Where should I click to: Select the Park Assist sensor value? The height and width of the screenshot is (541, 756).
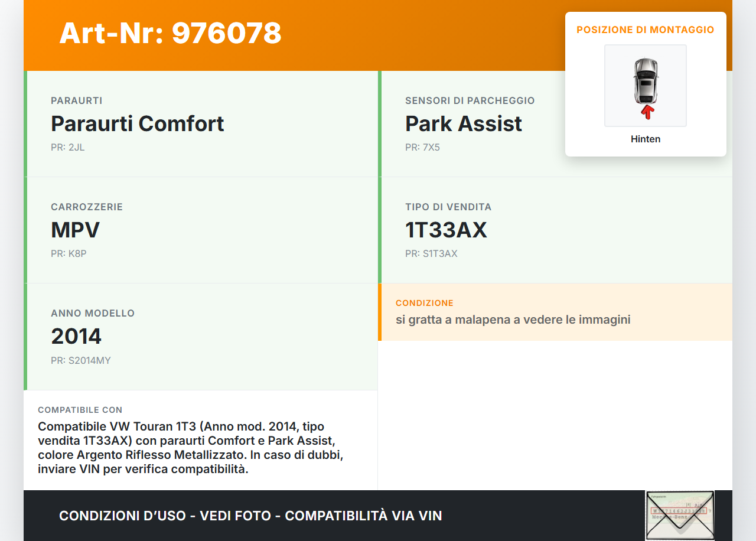click(464, 123)
